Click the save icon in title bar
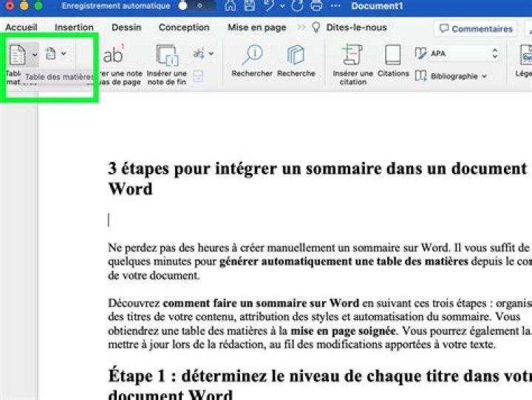This screenshot has width=532, height=400. point(250,6)
